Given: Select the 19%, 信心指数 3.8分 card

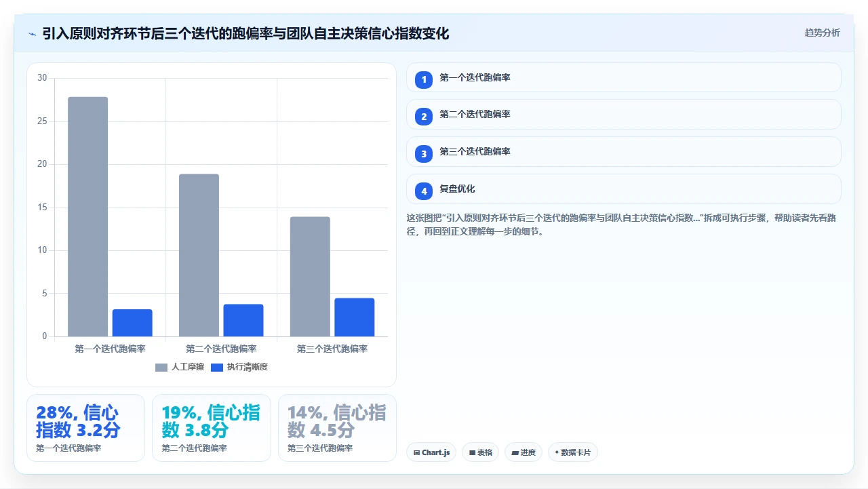Looking at the screenshot, I should (x=212, y=428).
